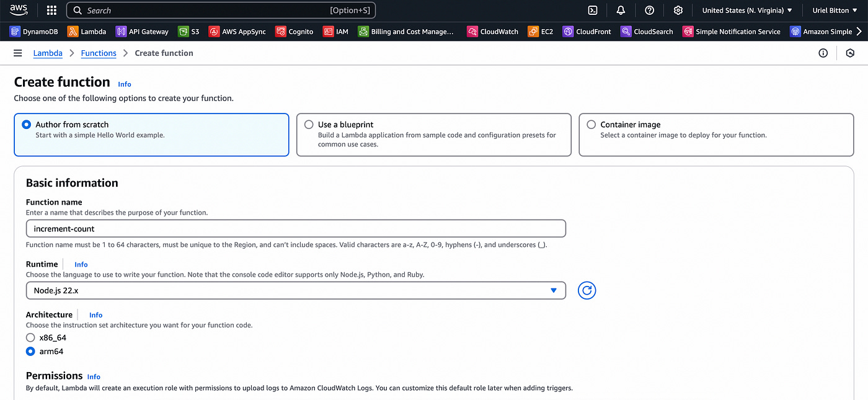This screenshot has height=400, width=868.
Task: Open Info link next to Architecture
Action: click(x=95, y=315)
